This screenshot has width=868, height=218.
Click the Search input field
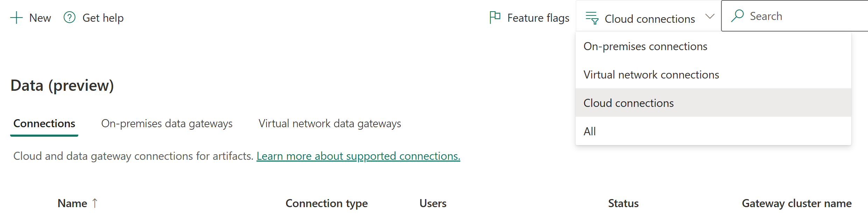pyautogui.click(x=795, y=16)
